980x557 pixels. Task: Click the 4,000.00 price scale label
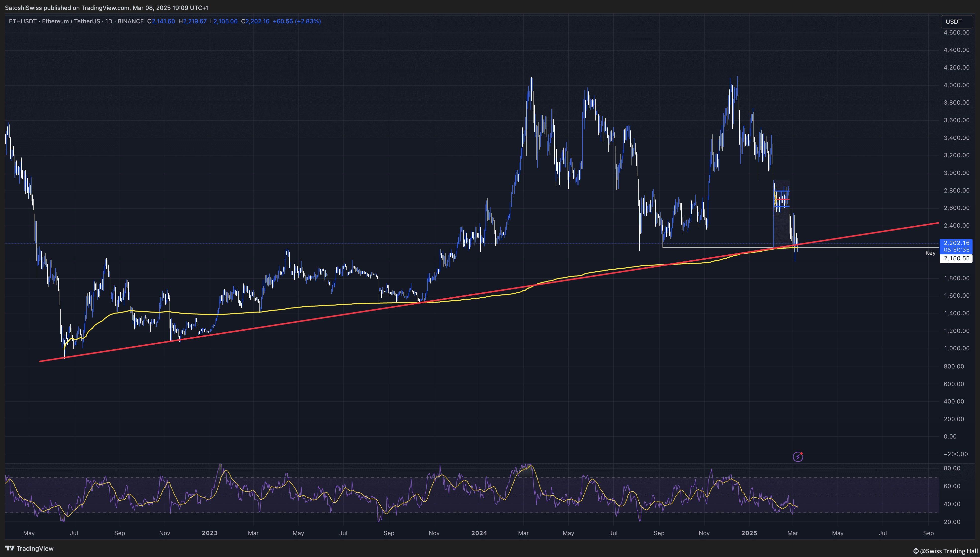click(x=956, y=85)
